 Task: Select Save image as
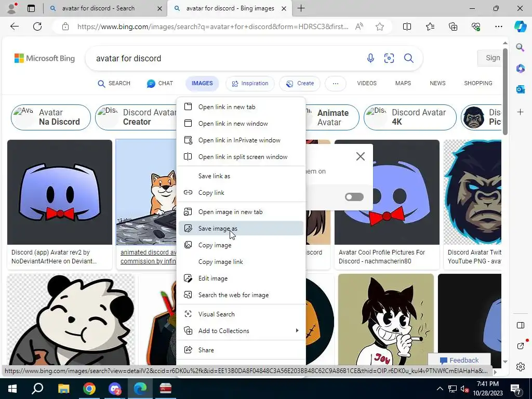pyautogui.click(x=241, y=229)
